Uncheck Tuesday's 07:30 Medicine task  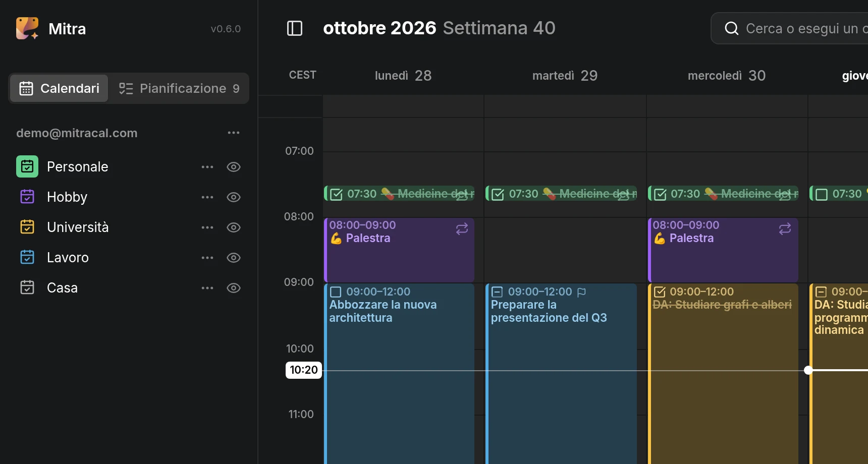[x=498, y=194]
